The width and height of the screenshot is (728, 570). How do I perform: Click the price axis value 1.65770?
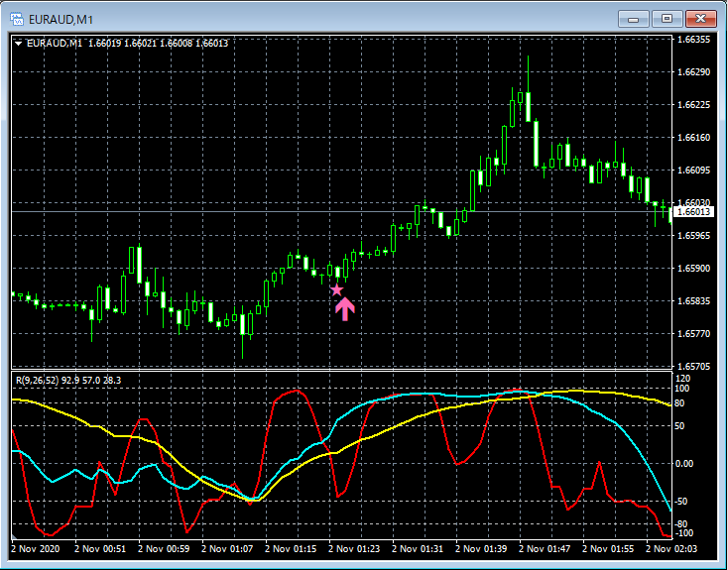click(x=693, y=334)
